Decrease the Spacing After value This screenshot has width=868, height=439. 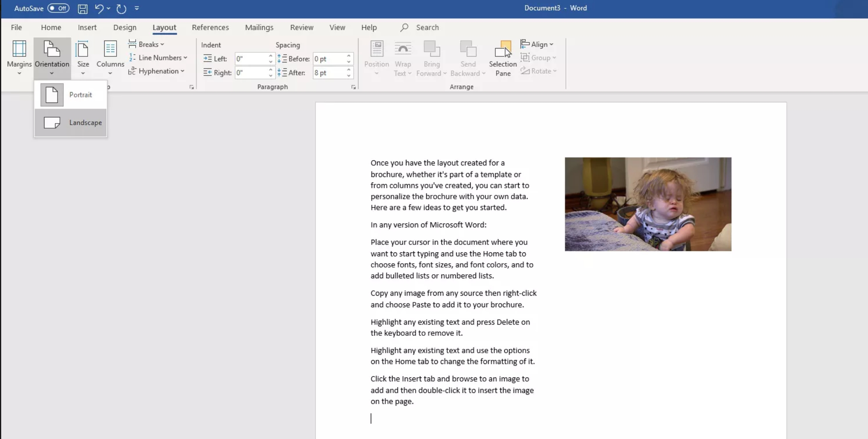point(349,75)
